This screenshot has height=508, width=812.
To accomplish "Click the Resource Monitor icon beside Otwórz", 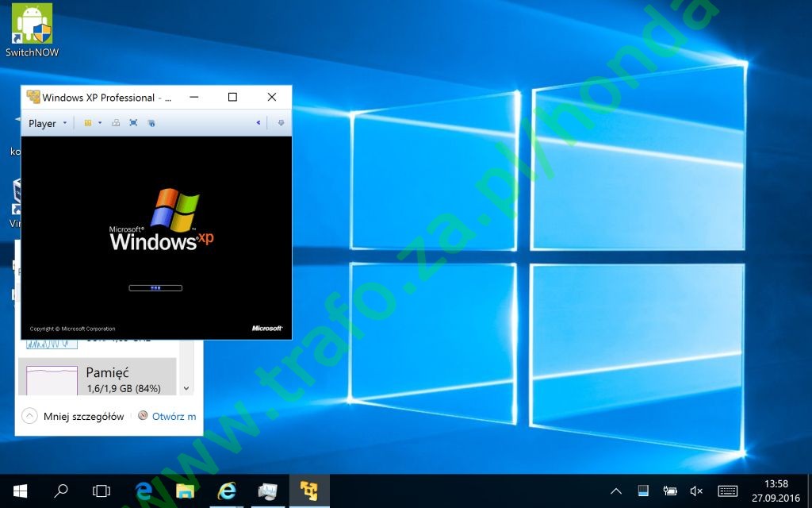I will click(x=143, y=415).
